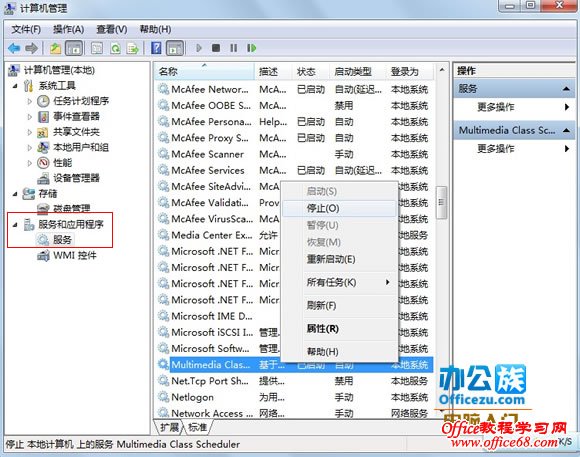Image resolution: width=580 pixels, height=457 pixels.
Task: Select the 事件查看器 tree icon
Action: [43, 117]
